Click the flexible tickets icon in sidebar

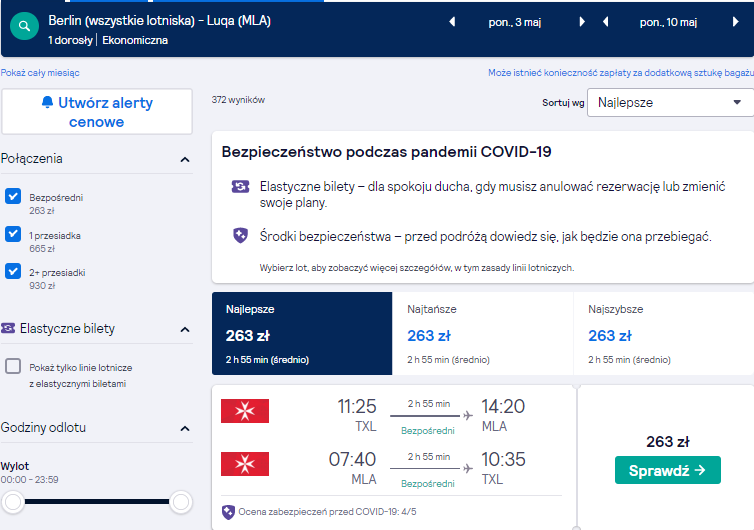[8, 328]
